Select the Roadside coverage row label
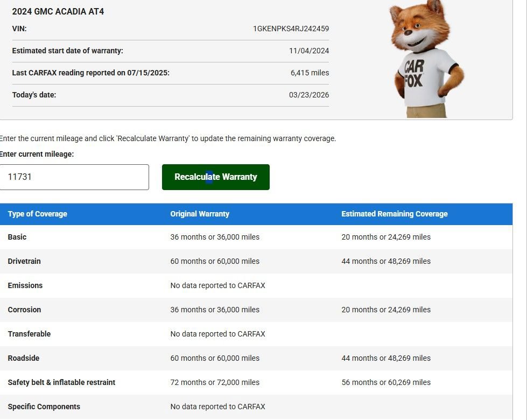The width and height of the screenshot is (527, 420). [24, 358]
